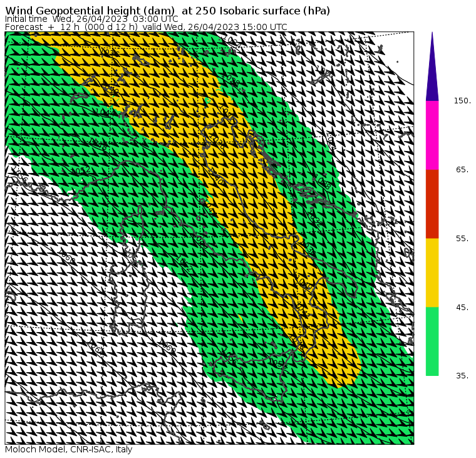Select the magenta band of the legend
Viewport: 476px width, 458px height.
click(432, 135)
